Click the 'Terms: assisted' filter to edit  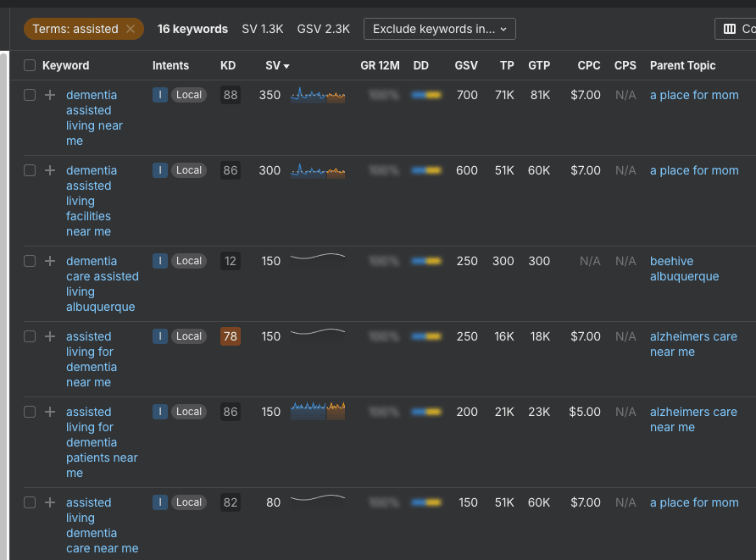[75, 29]
